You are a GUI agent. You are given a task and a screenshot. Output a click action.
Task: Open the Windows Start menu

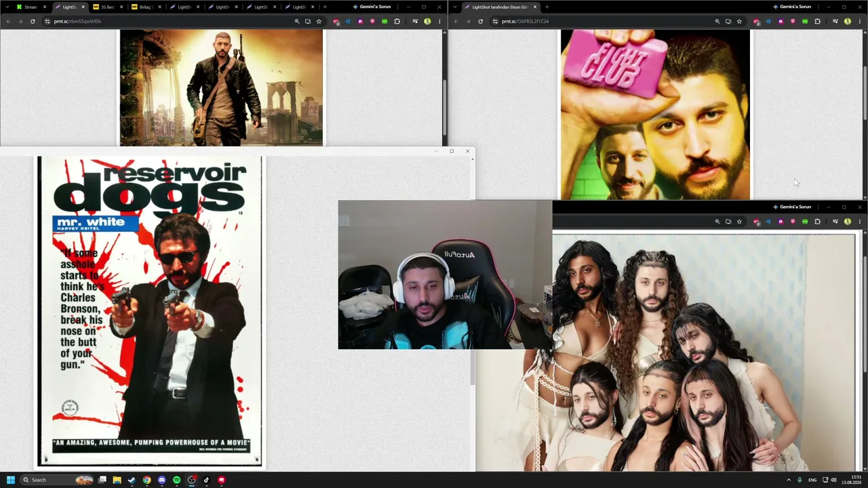[10, 480]
